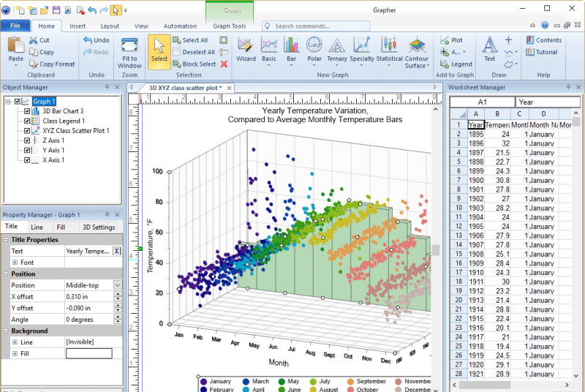Click the help question mark icon

tap(545, 26)
